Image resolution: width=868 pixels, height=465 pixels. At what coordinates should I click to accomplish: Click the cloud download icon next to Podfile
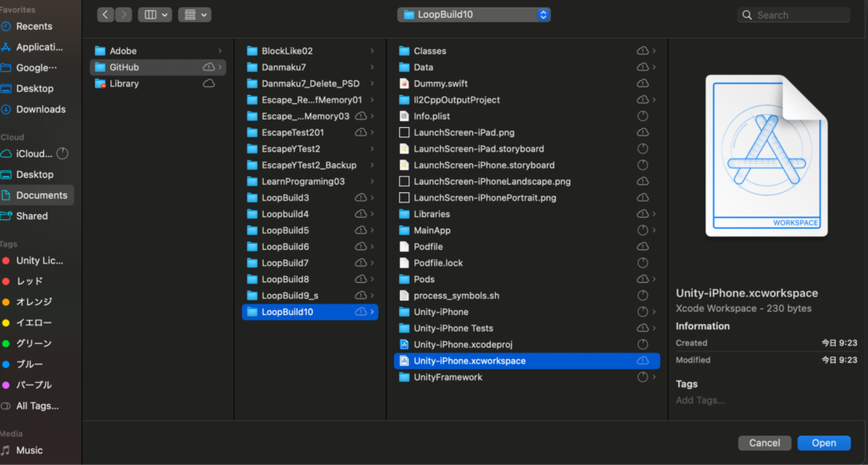pyautogui.click(x=643, y=246)
